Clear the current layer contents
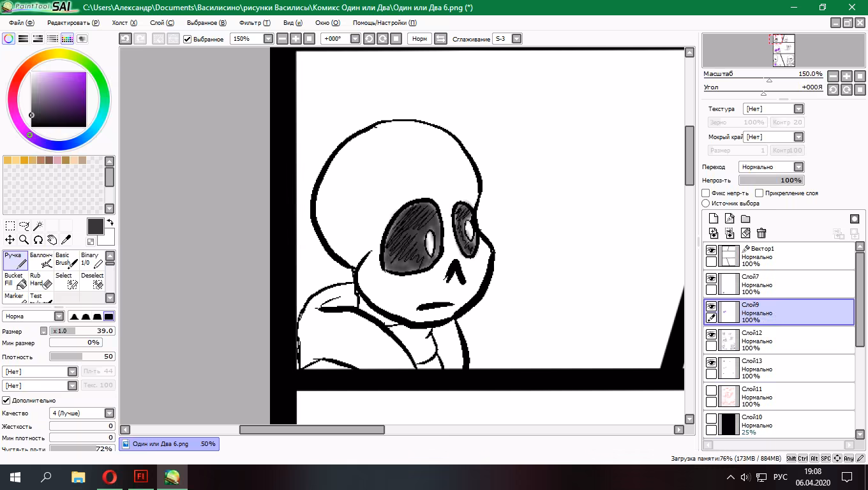 [745, 234]
